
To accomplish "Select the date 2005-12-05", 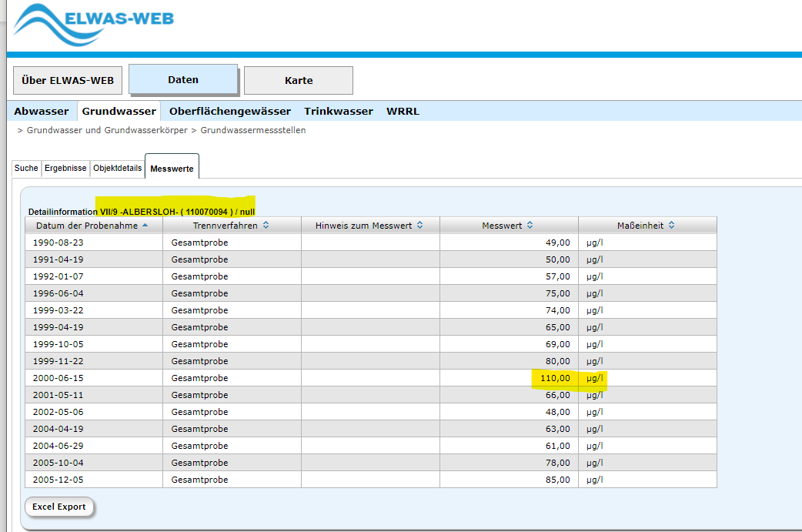I will (x=58, y=480).
